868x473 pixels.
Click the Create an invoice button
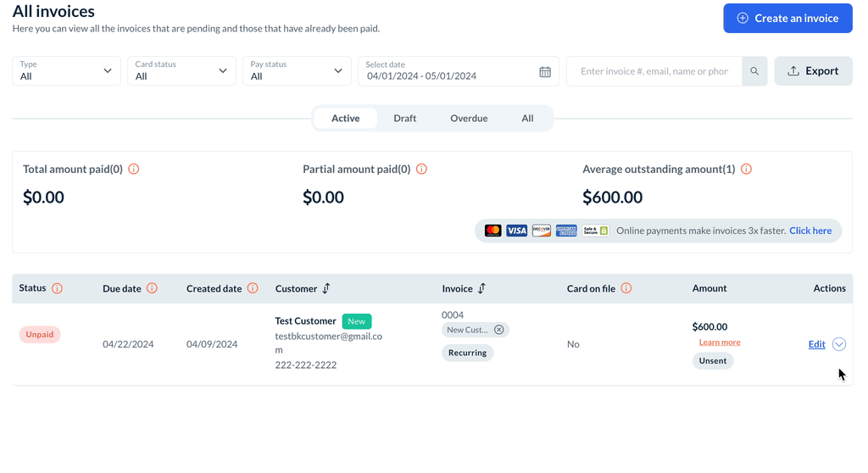tap(787, 18)
